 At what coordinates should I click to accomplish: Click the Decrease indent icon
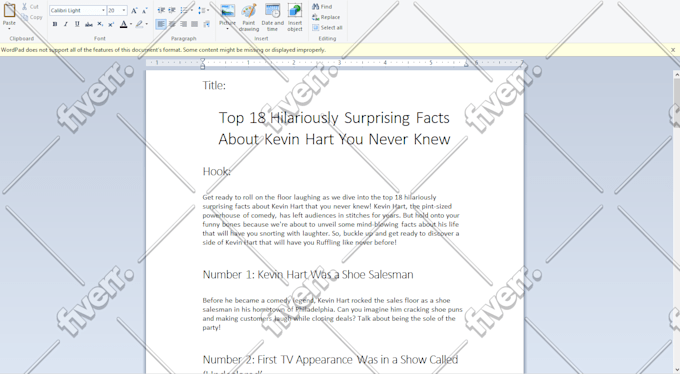point(161,10)
